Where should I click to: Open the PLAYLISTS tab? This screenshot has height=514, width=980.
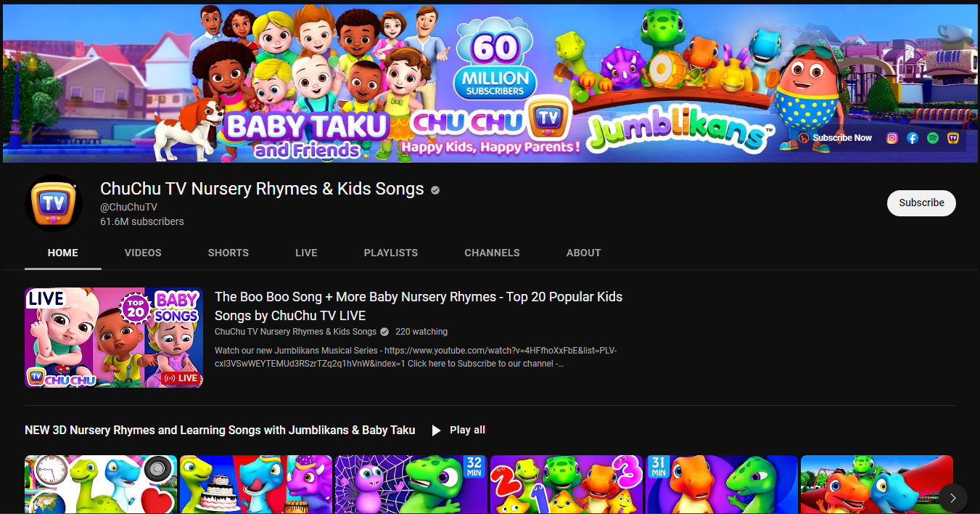(391, 253)
